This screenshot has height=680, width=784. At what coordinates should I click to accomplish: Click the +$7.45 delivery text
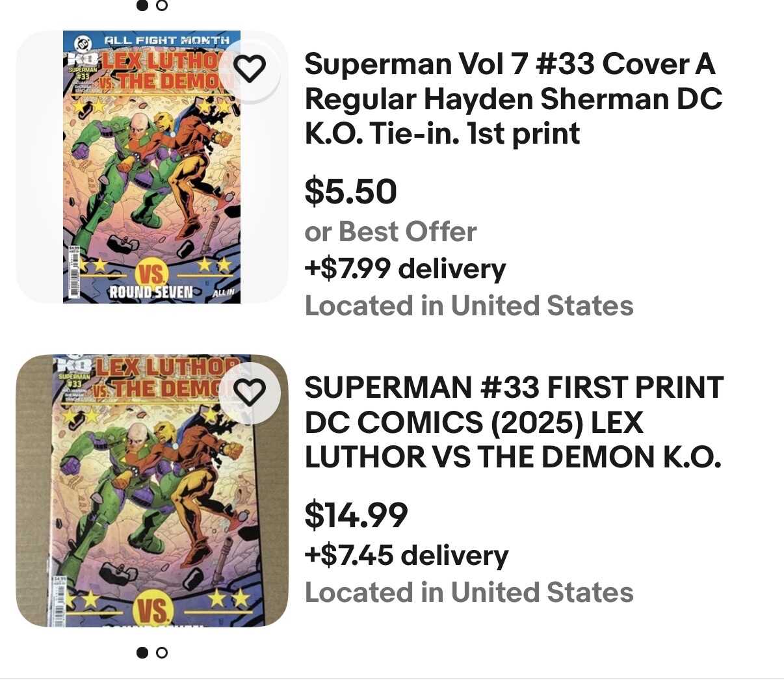click(x=406, y=555)
